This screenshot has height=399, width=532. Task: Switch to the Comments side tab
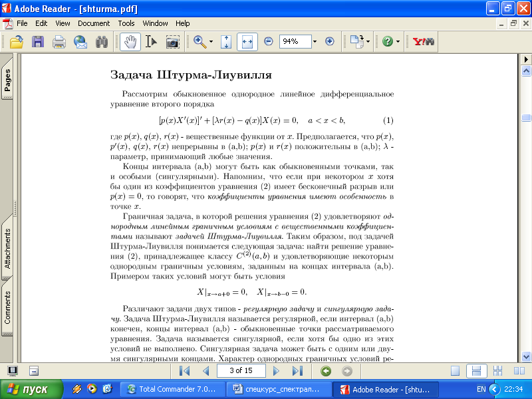(x=7, y=307)
